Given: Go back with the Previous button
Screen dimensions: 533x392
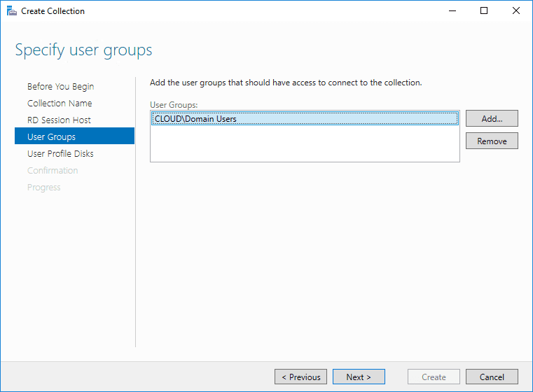Looking at the screenshot, I should pos(300,377).
